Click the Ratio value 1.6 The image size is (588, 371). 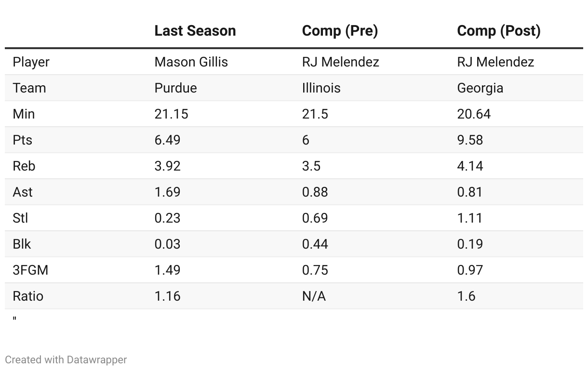click(466, 296)
